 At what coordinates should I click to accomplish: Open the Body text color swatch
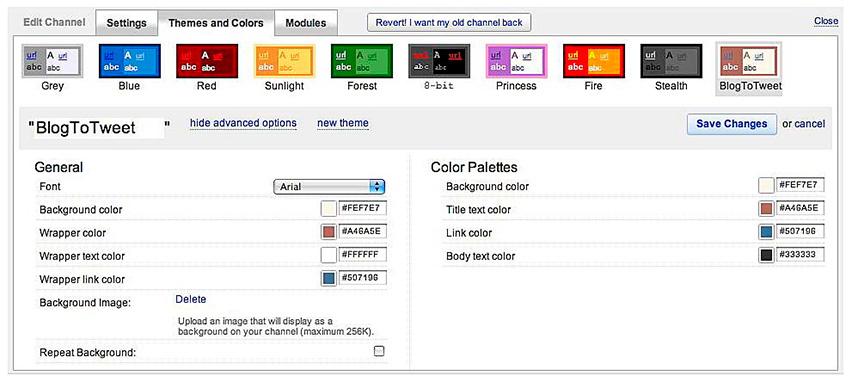point(767,255)
